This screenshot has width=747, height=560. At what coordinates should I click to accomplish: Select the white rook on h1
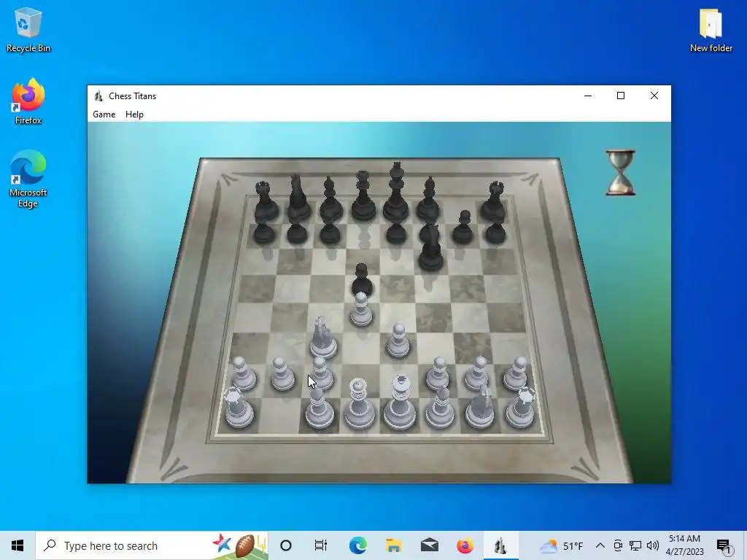pos(521,408)
